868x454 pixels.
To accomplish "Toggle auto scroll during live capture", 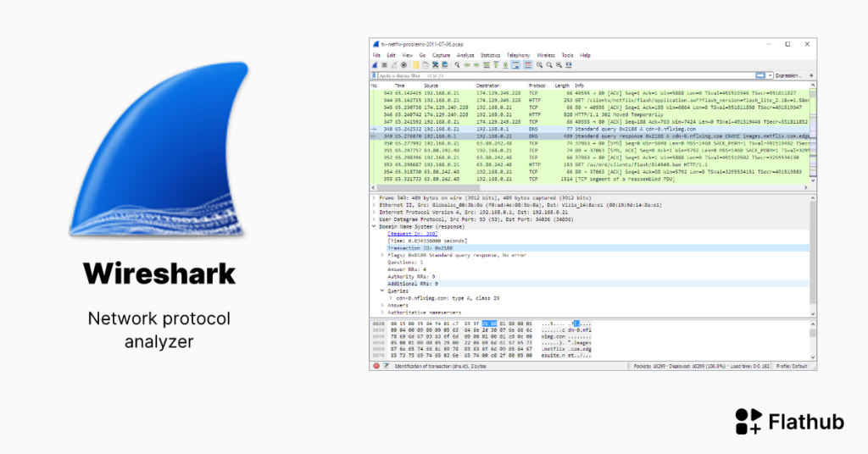I will click(516, 65).
